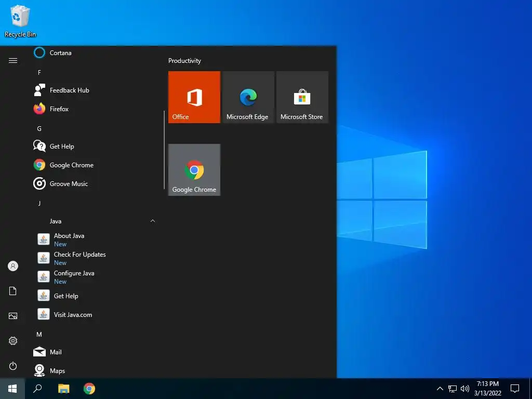Click the volume speaker tray icon

click(465, 389)
